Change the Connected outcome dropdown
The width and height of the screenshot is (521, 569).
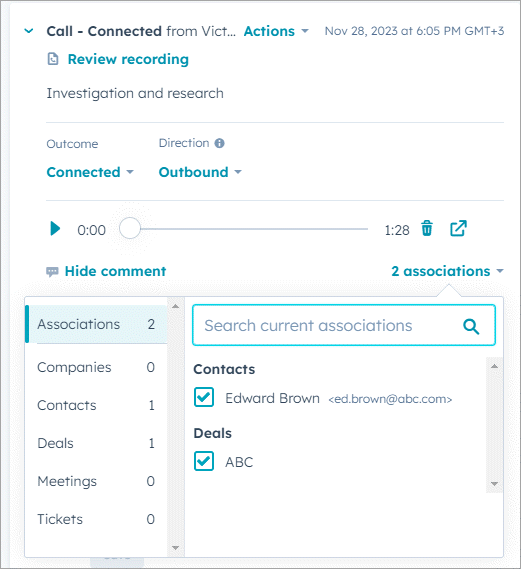90,172
